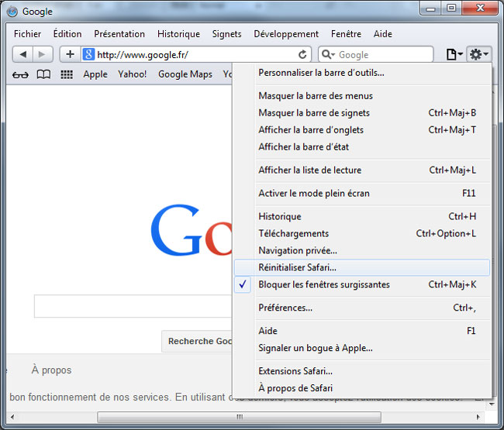This screenshot has height=430, width=504.
Task: Choose Aide in the gear menu
Action: tap(362, 331)
